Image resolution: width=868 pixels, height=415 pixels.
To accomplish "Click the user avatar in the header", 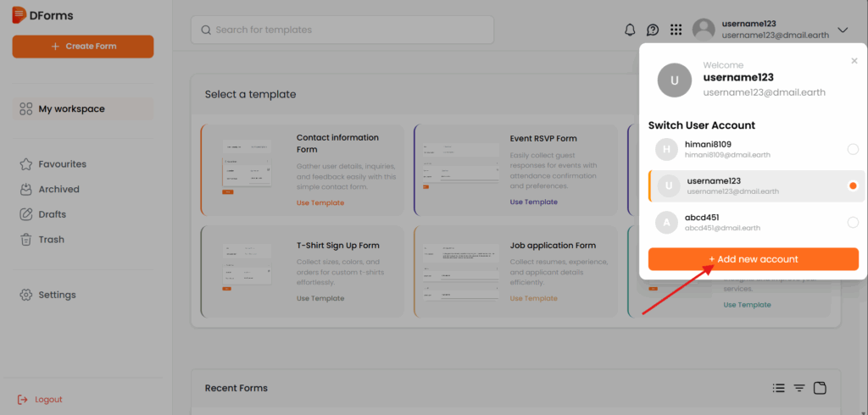I will point(704,30).
